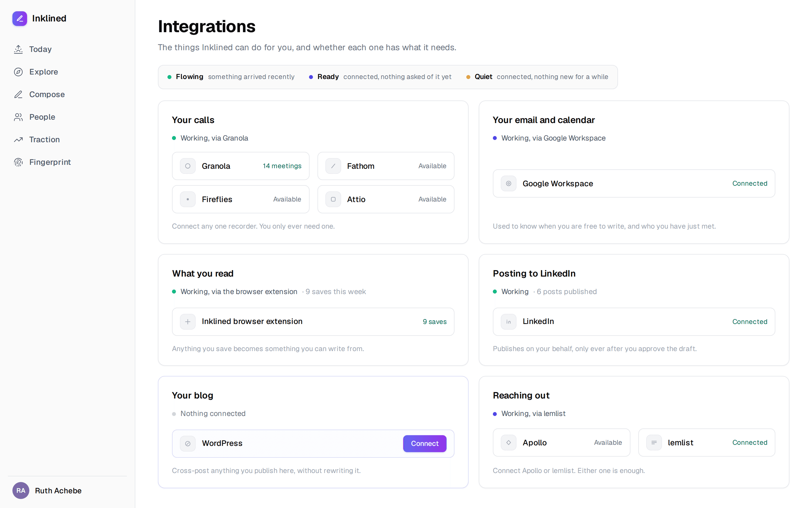812x508 pixels.
Task: Select the Fireflies name label
Action: coord(217,199)
